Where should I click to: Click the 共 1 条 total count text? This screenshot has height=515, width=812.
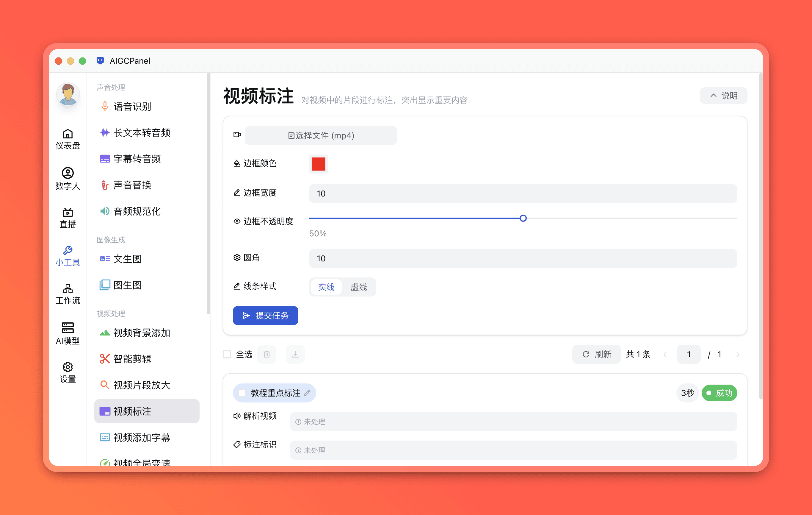[638, 354]
